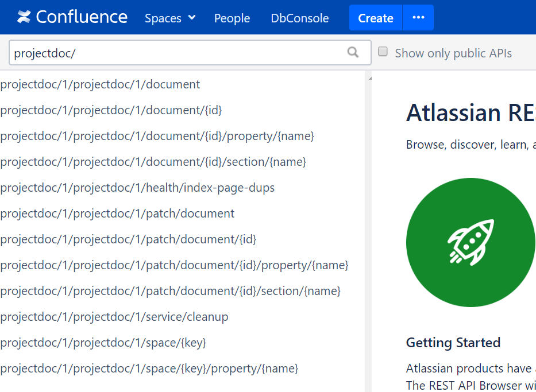Open the projectdoc document endpoint
The height and width of the screenshot is (392, 536).
(100, 84)
